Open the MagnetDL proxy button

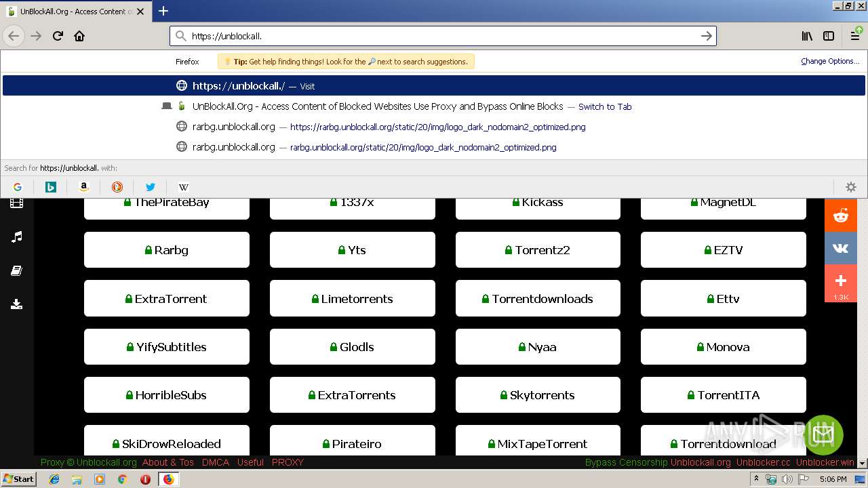[x=724, y=209]
